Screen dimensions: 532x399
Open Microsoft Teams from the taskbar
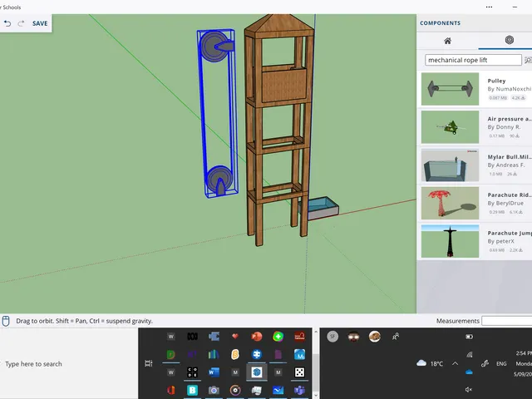[299, 390]
